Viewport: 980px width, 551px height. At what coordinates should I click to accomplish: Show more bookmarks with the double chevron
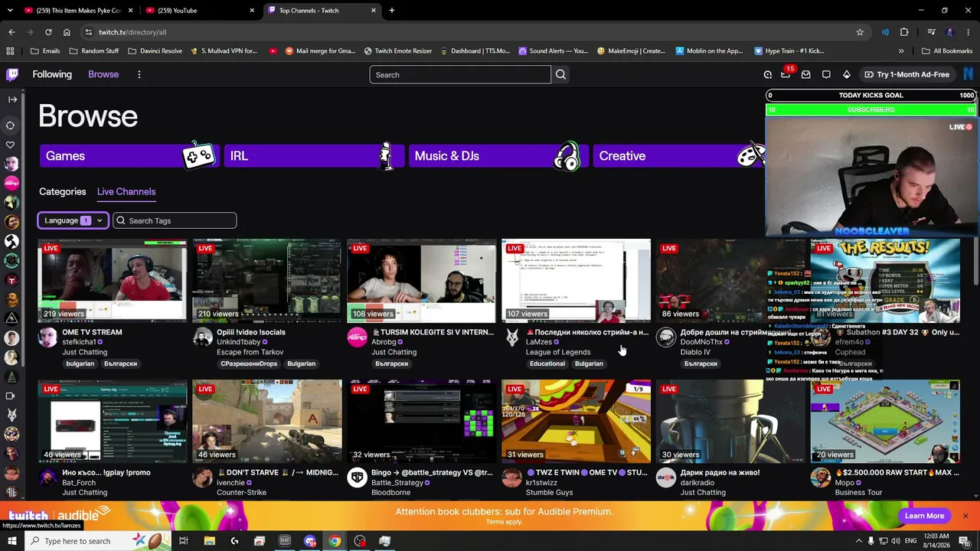[901, 51]
